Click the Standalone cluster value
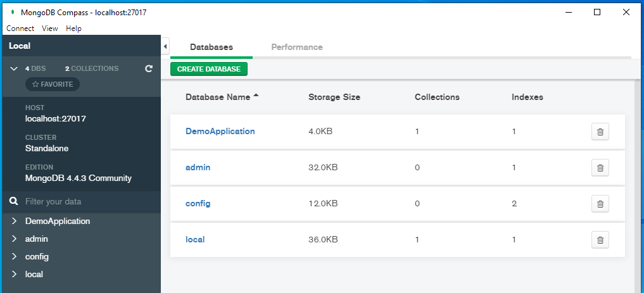 tap(47, 149)
